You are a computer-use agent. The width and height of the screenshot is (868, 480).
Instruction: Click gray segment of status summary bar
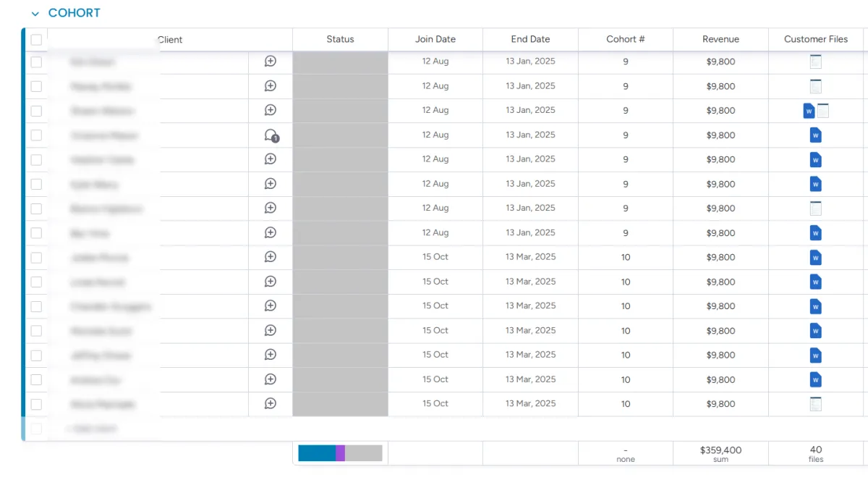click(x=363, y=453)
